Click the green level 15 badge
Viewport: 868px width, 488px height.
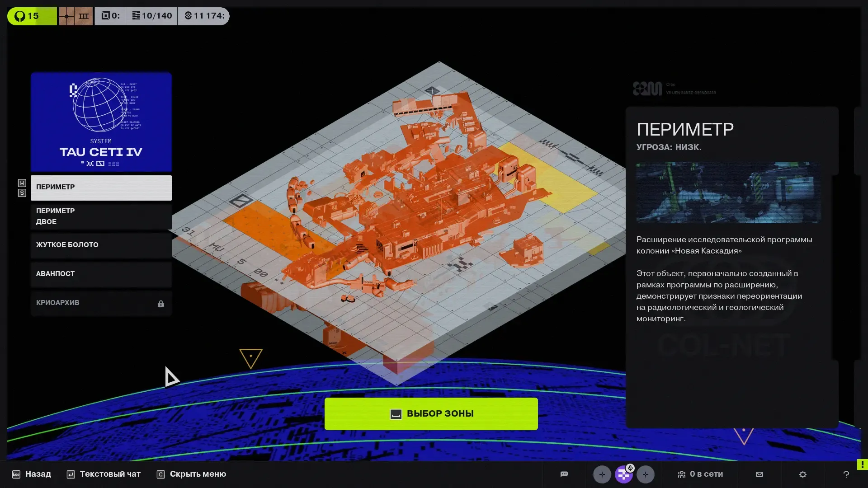point(32,16)
